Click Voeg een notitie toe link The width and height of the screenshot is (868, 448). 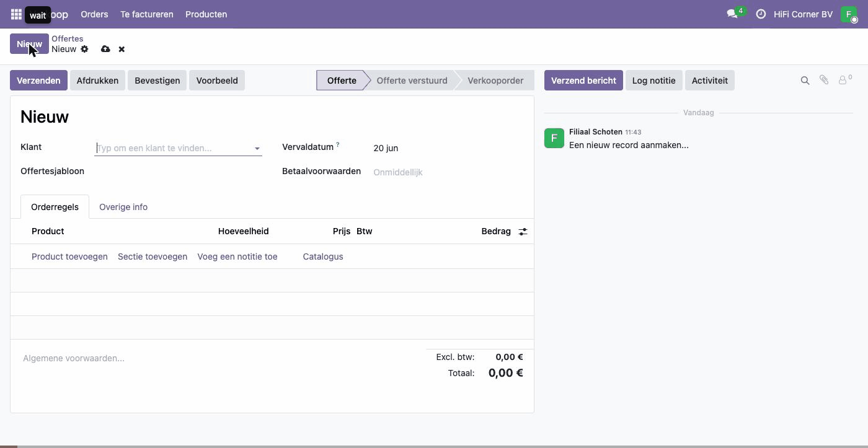tap(237, 257)
